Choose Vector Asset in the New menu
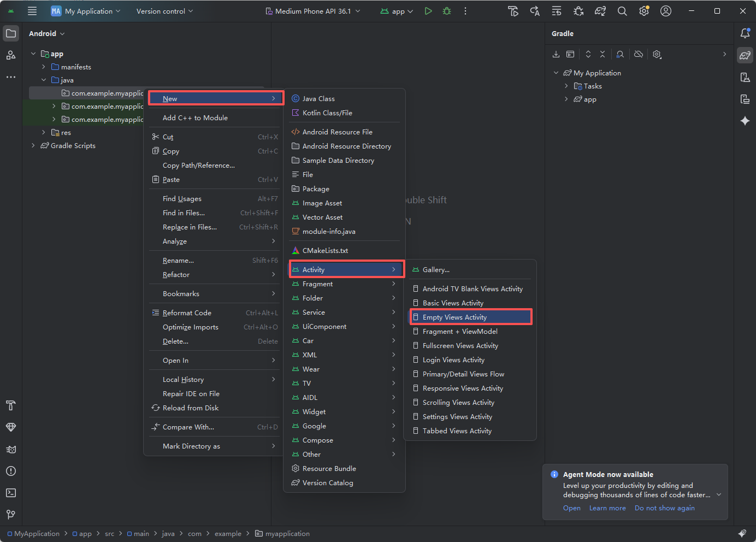This screenshot has height=542, width=756. pyautogui.click(x=322, y=217)
